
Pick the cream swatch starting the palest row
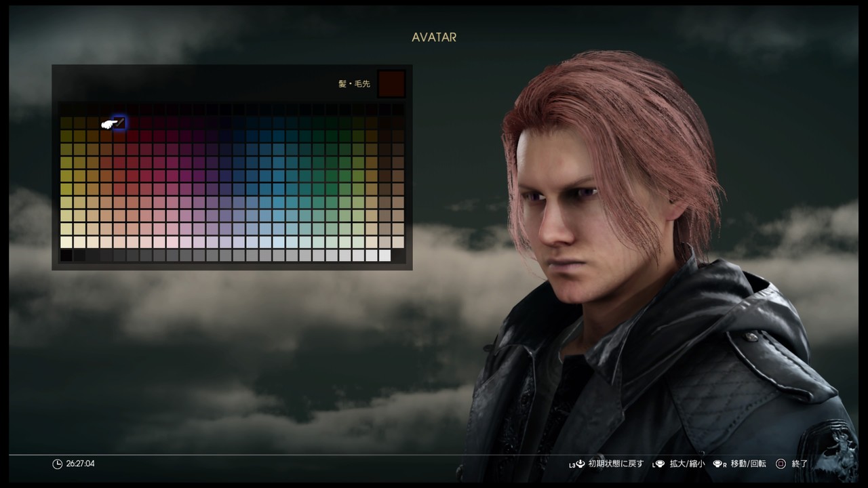(66, 242)
